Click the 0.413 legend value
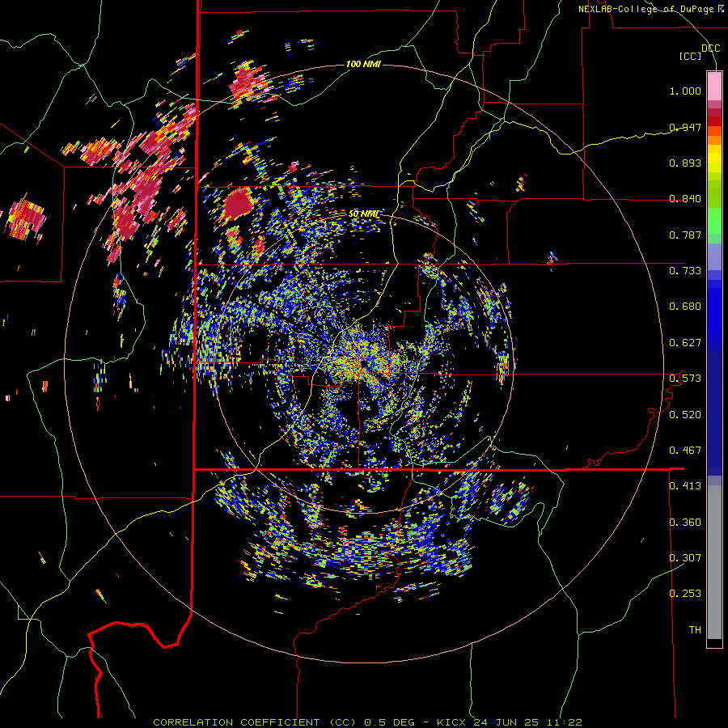This screenshot has height=728, width=728. [x=685, y=485]
